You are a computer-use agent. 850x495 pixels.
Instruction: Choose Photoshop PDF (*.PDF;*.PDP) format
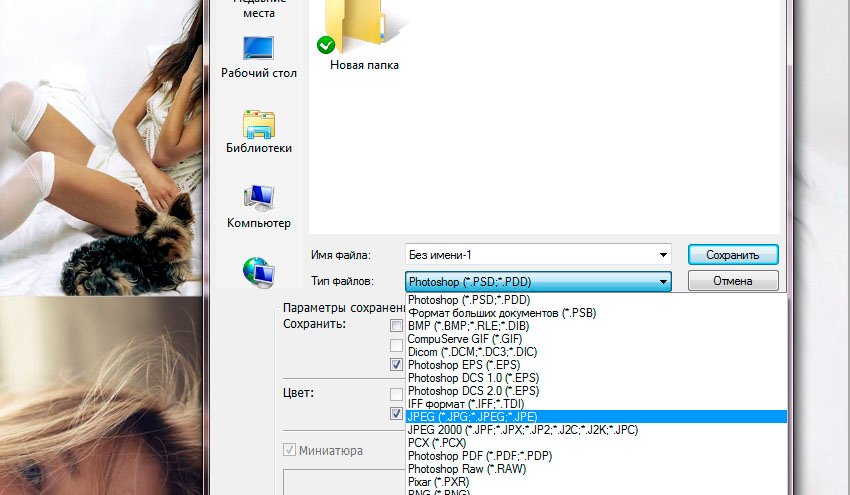coord(596,456)
